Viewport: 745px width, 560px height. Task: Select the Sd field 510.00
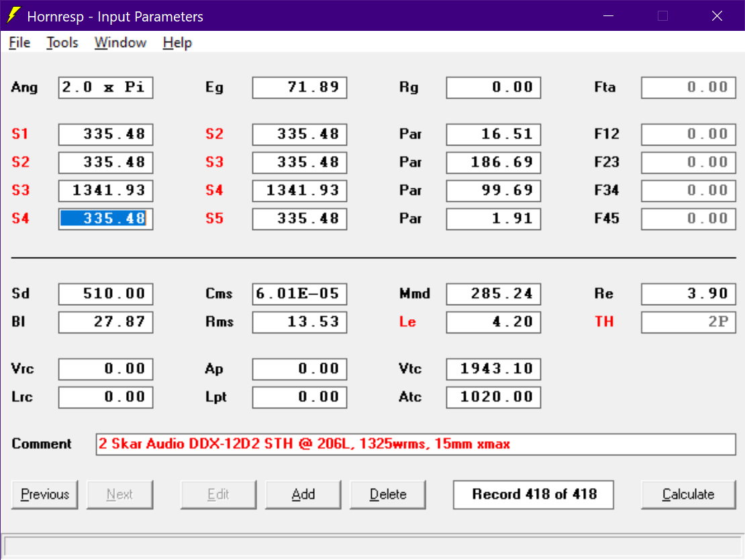tap(105, 294)
